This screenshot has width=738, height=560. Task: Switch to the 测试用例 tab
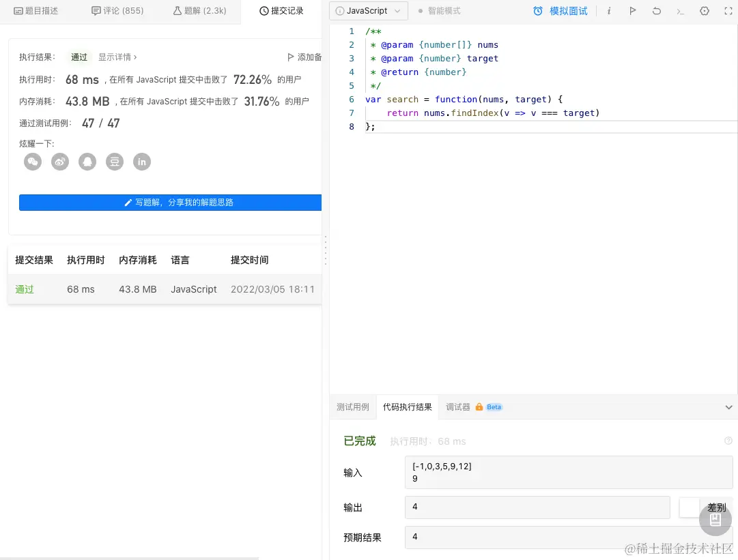(x=353, y=407)
